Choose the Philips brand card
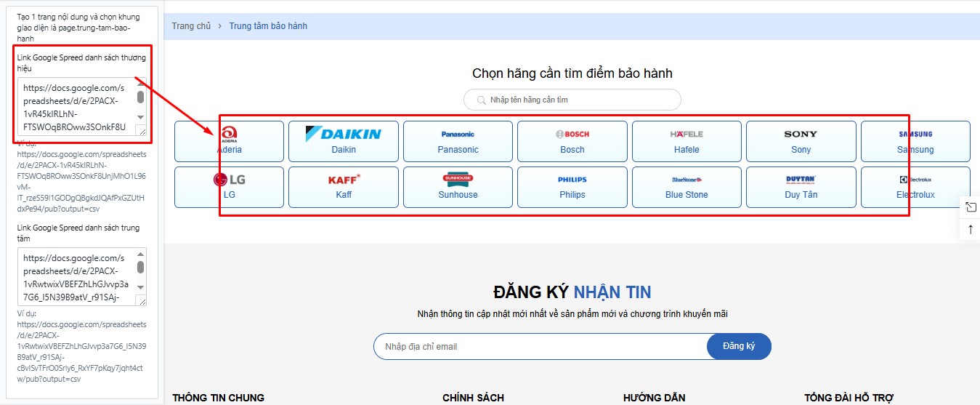The image size is (980, 405). pos(572,187)
